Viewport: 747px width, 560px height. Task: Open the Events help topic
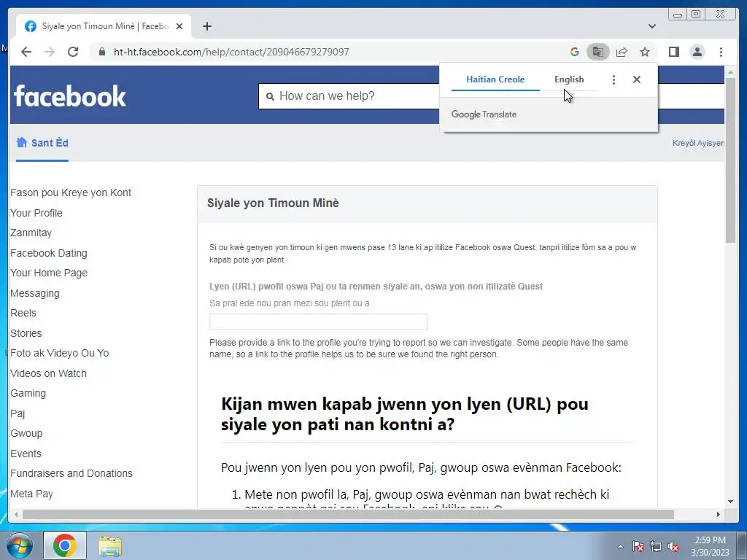pos(26,454)
